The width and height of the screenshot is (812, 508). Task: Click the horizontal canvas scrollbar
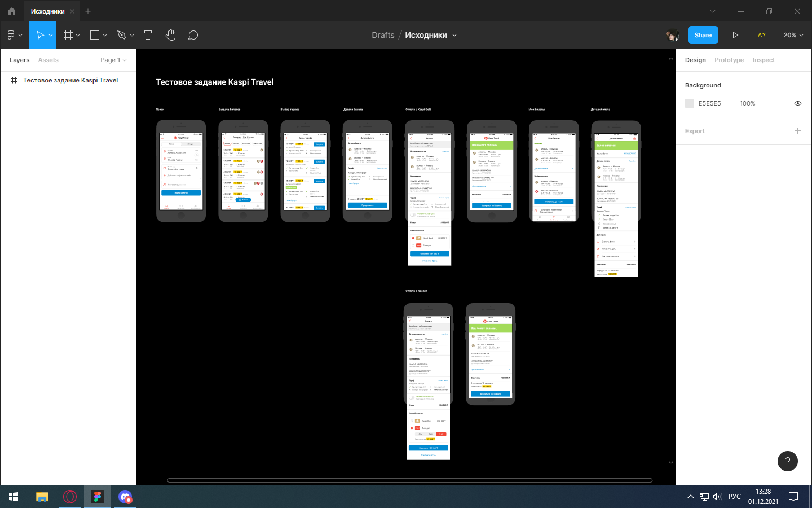coord(410,480)
